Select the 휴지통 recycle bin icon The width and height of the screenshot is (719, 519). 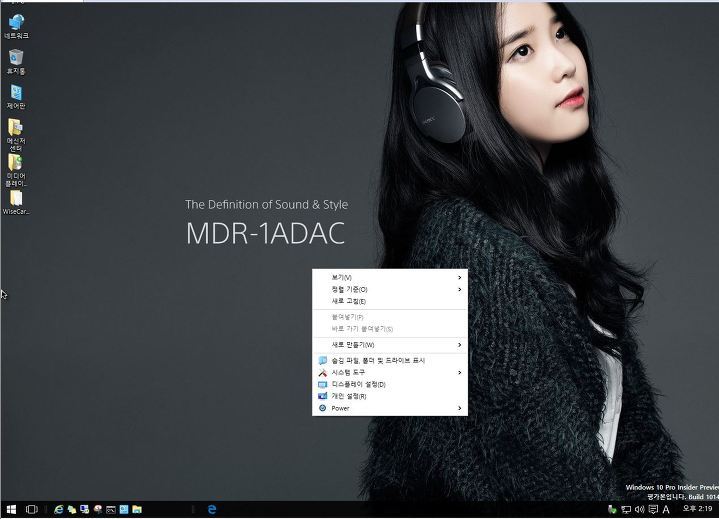16,61
